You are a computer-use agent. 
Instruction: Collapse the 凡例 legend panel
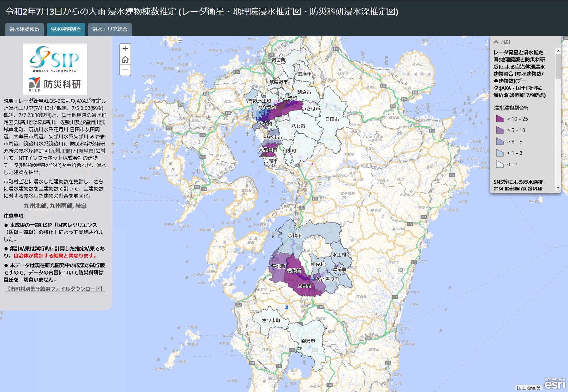coord(496,42)
